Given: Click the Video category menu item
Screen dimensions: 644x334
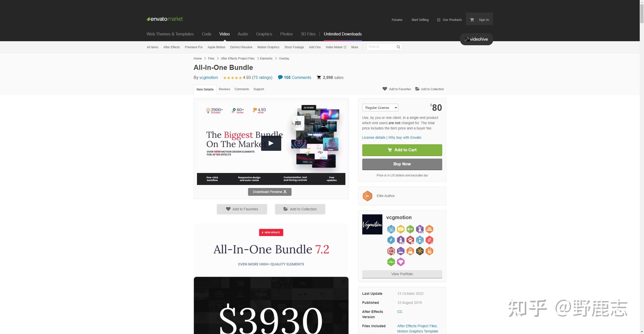Looking at the screenshot, I should [224, 34].
